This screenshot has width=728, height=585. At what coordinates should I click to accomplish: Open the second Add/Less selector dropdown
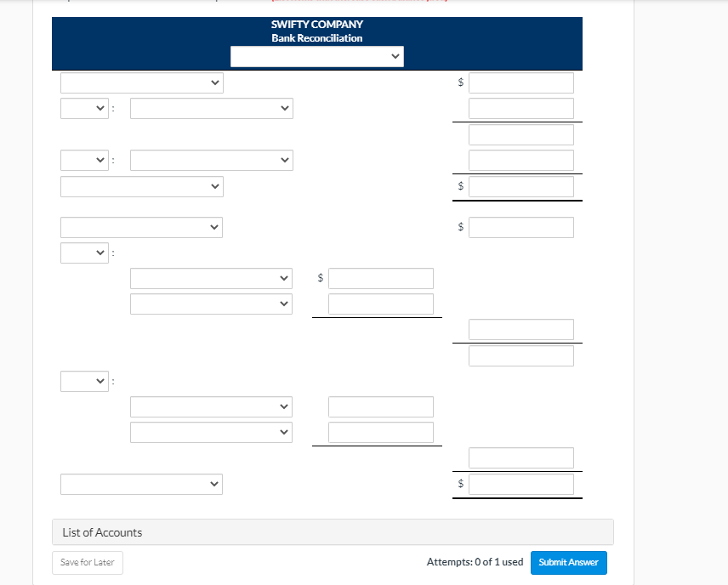[x=84, y=160]
